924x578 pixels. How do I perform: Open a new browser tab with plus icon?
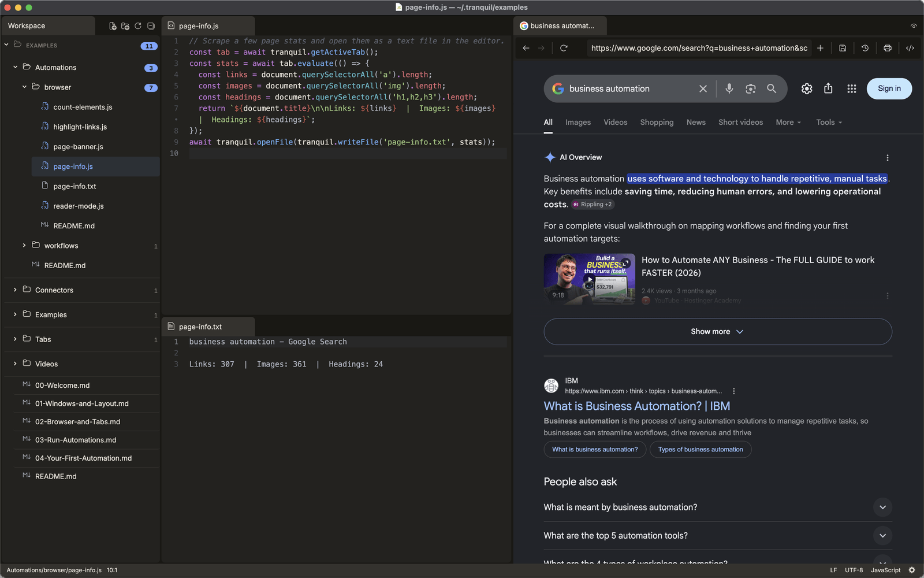click(820, 48)
